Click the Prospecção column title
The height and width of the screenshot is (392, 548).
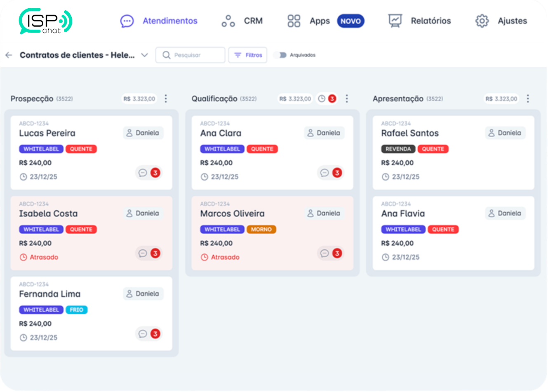click(x=32, y=99)
